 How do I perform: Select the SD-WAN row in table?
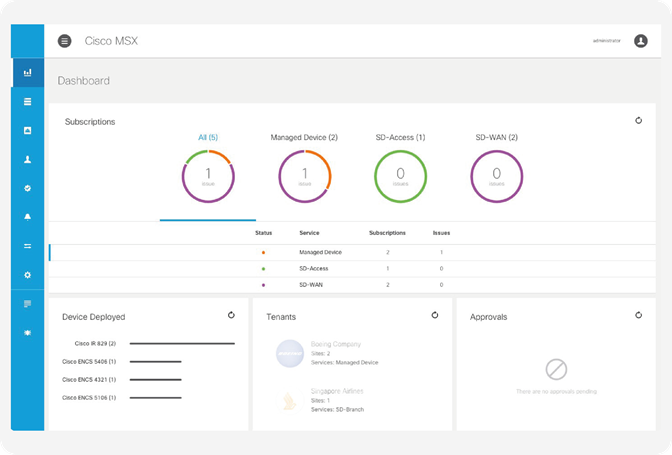coord(352,285)
